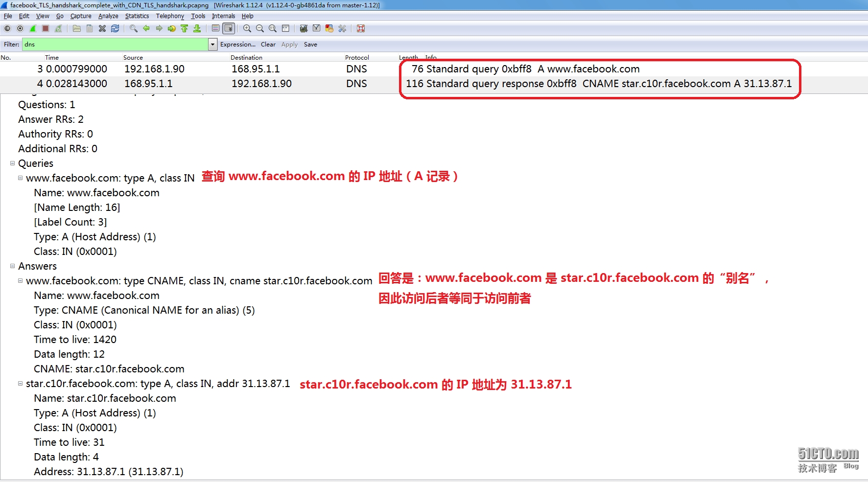868x482 pixels.
Task: Select 'Data length: 12' field
Action: pos(69,354)
